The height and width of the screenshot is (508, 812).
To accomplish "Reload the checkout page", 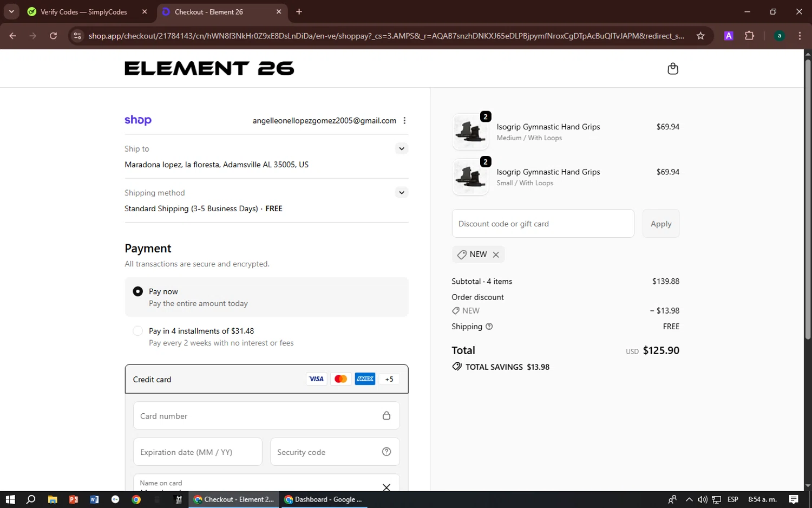I will [x=53, y=36].
